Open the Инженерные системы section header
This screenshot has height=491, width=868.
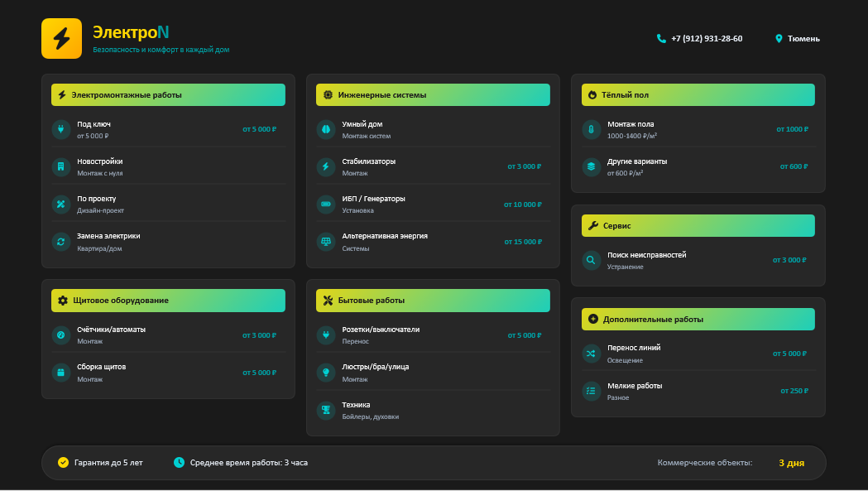click(x=433, y=95)
